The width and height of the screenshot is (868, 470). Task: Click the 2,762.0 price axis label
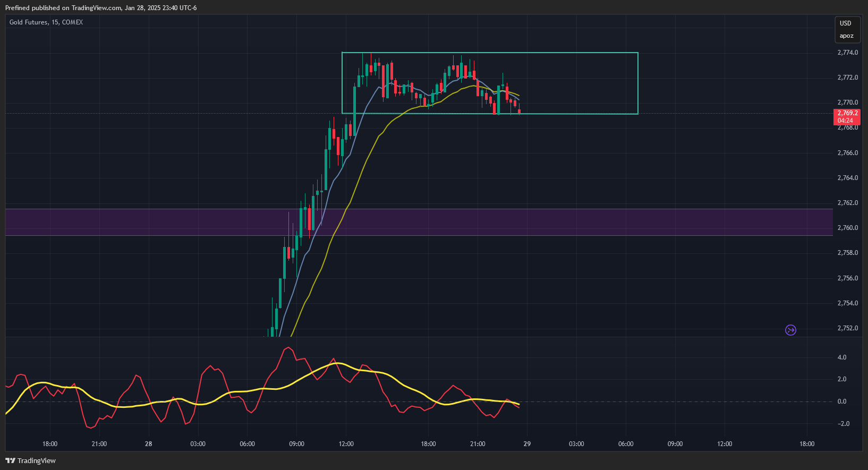pyautogui.click(x=847, y=203)
